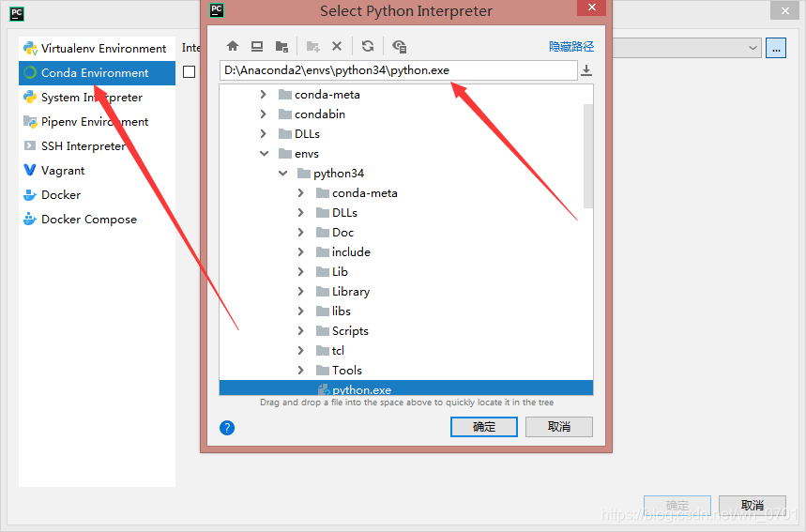The height and width of the screenshot is (532, 806).
Task: Expand the condabin folder
Action: click(x=263, y=114)
